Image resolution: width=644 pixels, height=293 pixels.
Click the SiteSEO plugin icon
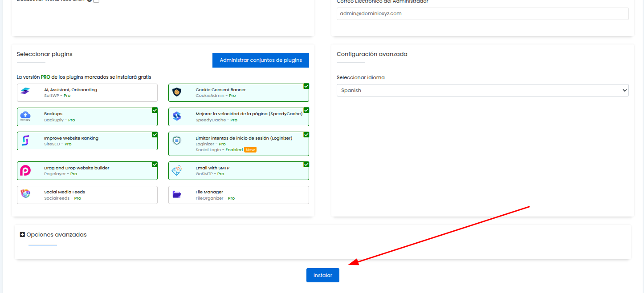tap(25, 140)
